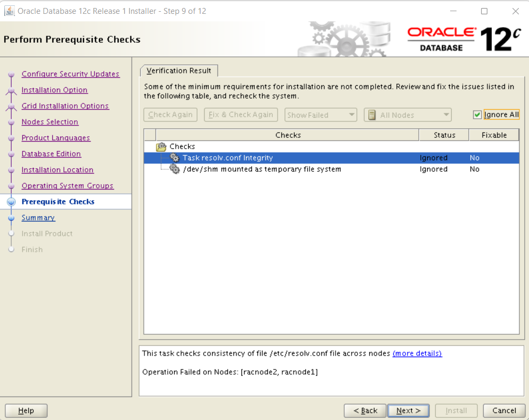Select the Verification Result tab
This screenshot has height=420, width=529.
179,71
